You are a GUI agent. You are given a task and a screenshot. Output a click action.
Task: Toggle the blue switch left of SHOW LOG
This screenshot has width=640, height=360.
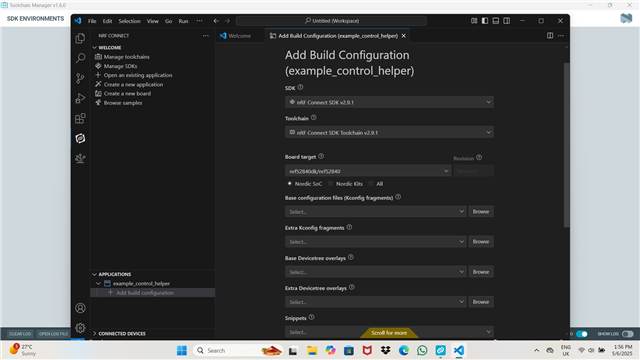(582, 334)
